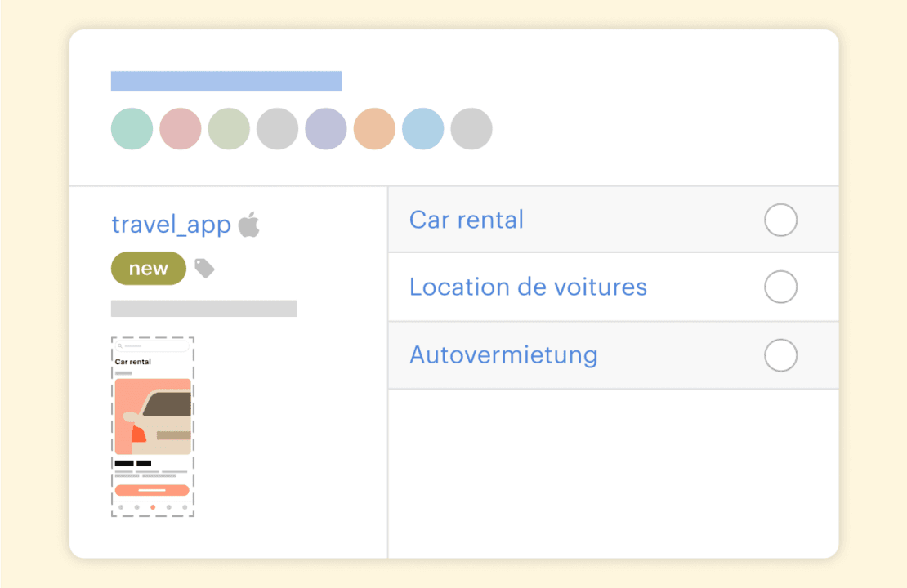
Task: Open the Autovermietung translation text
Action: click(x=503, y=355)
